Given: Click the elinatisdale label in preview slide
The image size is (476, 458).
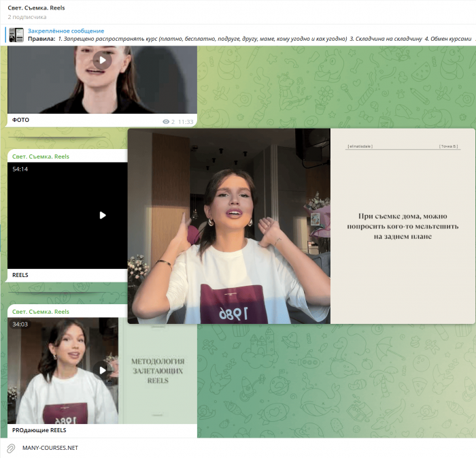Looking at the screenshot, I should point(360,146).
